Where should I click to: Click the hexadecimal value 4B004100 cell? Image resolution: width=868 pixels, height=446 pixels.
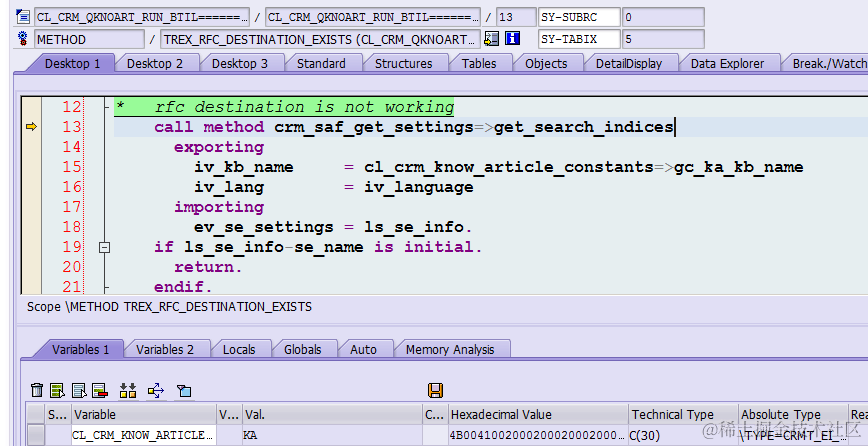pos(539,435)
